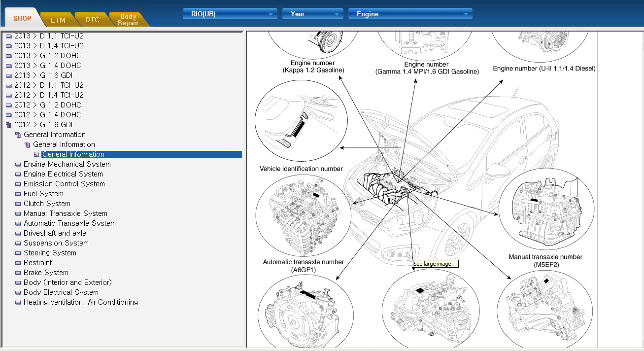Screen dimensions: 644x351
Task: Click book icon beside Manual Transaxle System
Action: click(18, 213)
